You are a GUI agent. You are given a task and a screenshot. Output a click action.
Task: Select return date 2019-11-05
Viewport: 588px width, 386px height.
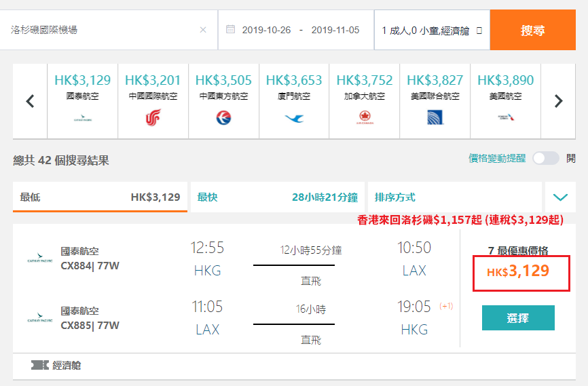click(x=335, y=30)
